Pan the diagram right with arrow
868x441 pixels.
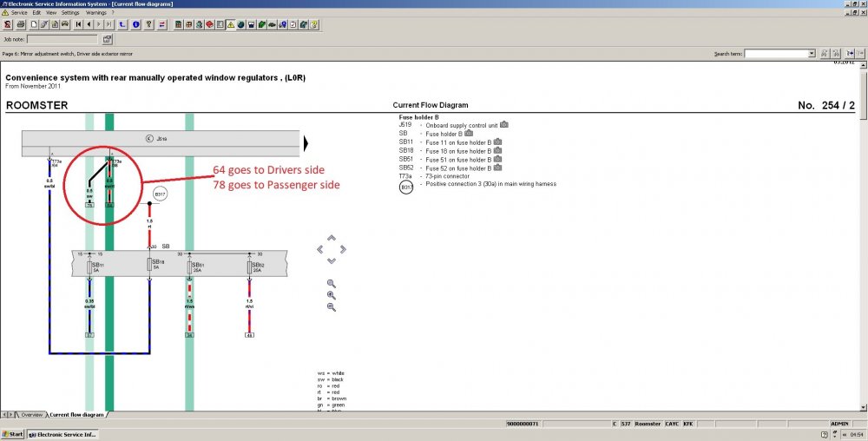pyautogui.click(x=343, y=249)
